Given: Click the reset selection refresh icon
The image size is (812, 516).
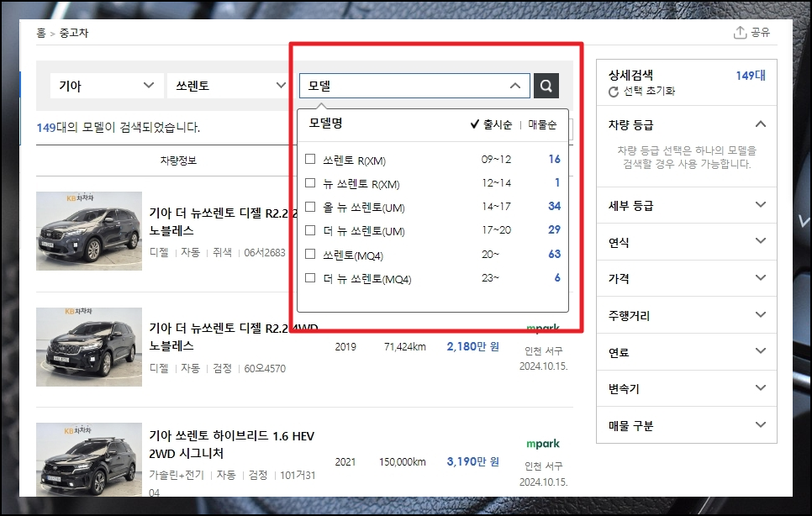Looking at the screenshot, I should (614, 92).
